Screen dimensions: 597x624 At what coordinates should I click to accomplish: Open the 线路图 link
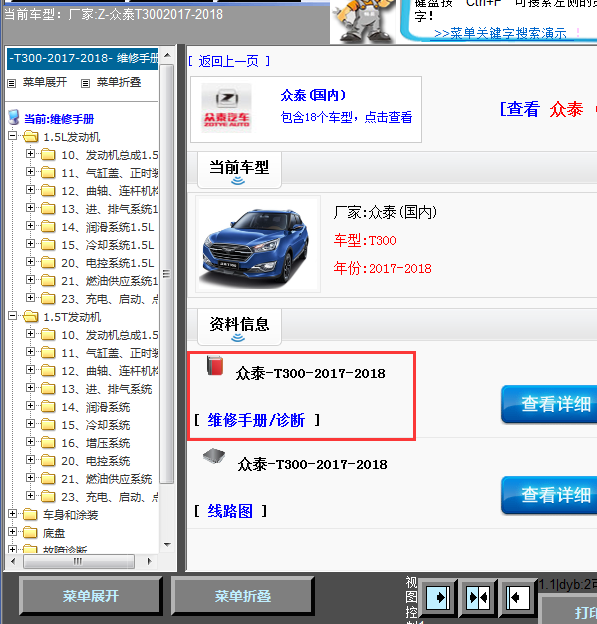[230, 511]
